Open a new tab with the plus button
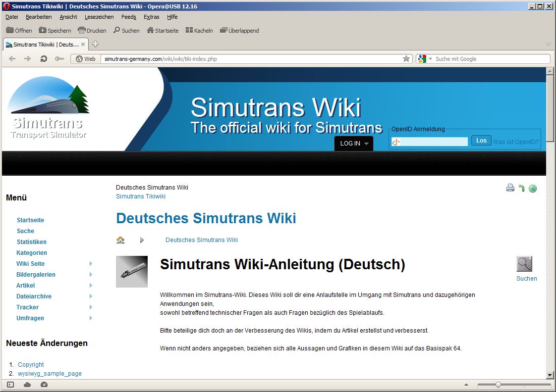The image size is (556, 392). 95,44
